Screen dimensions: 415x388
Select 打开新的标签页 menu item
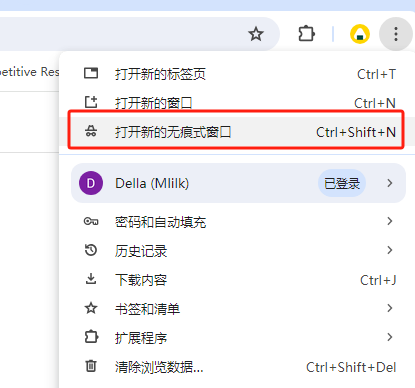(x=237, y=74)
